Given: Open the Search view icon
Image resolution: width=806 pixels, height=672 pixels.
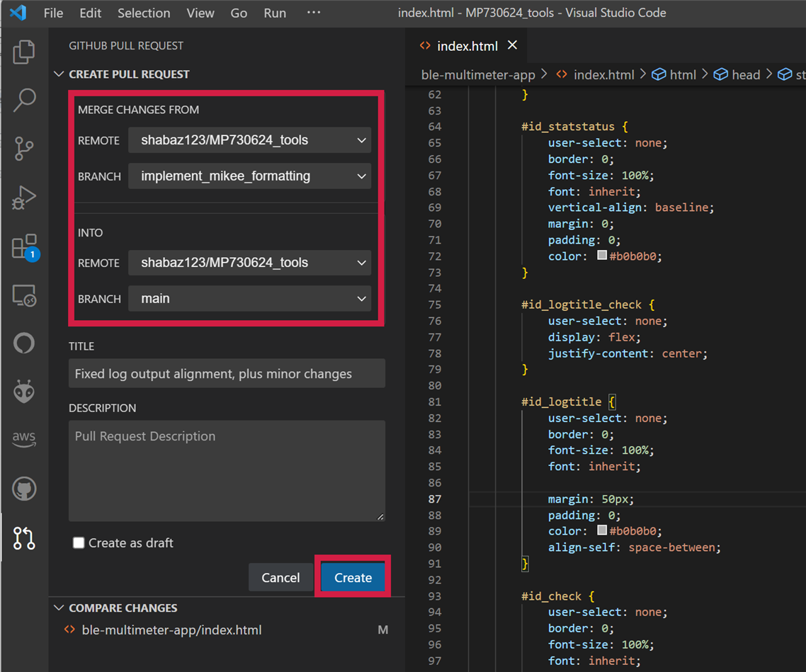Looking at the screenshot, I should click(x=23, y=100).
